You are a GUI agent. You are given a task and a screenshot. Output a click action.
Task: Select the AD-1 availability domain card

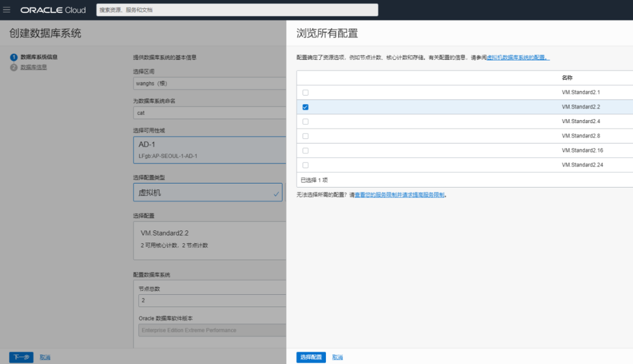[209, 149]
